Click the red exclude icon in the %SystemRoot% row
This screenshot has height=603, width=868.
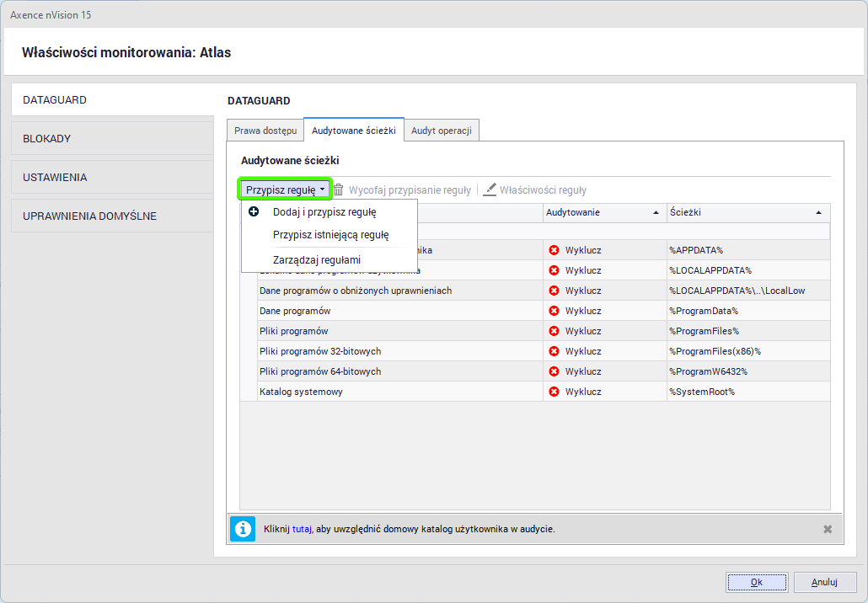tap(554, 392)
